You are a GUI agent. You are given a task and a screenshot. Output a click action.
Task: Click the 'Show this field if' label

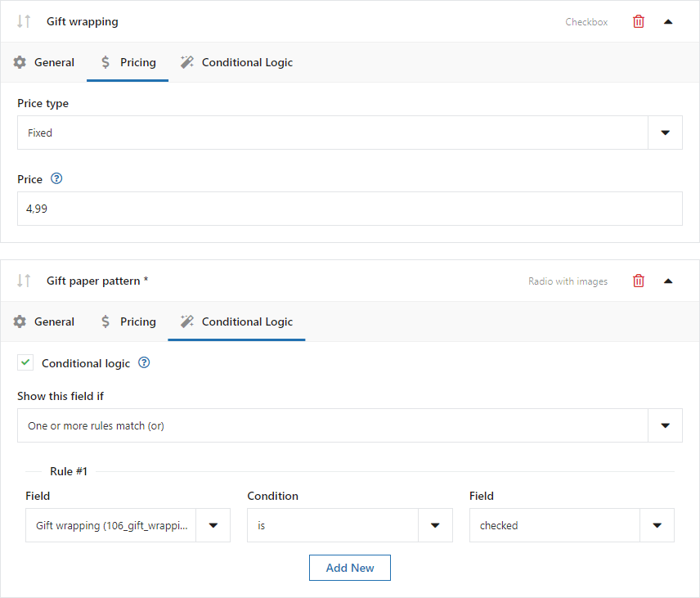(61, 396)
